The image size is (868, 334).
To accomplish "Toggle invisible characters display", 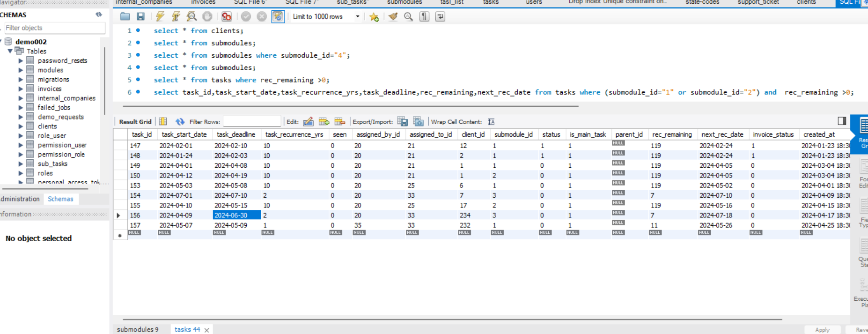I will tap(424, 17).
